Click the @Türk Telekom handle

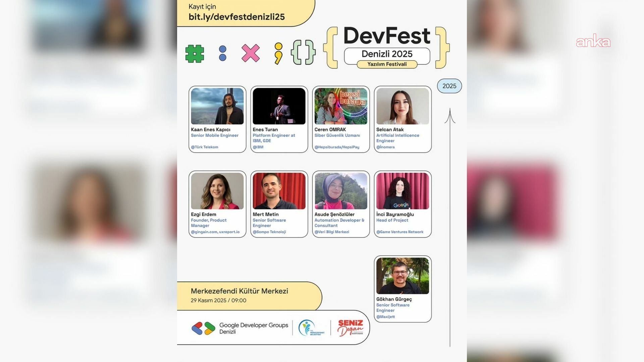tap(205, 147)
